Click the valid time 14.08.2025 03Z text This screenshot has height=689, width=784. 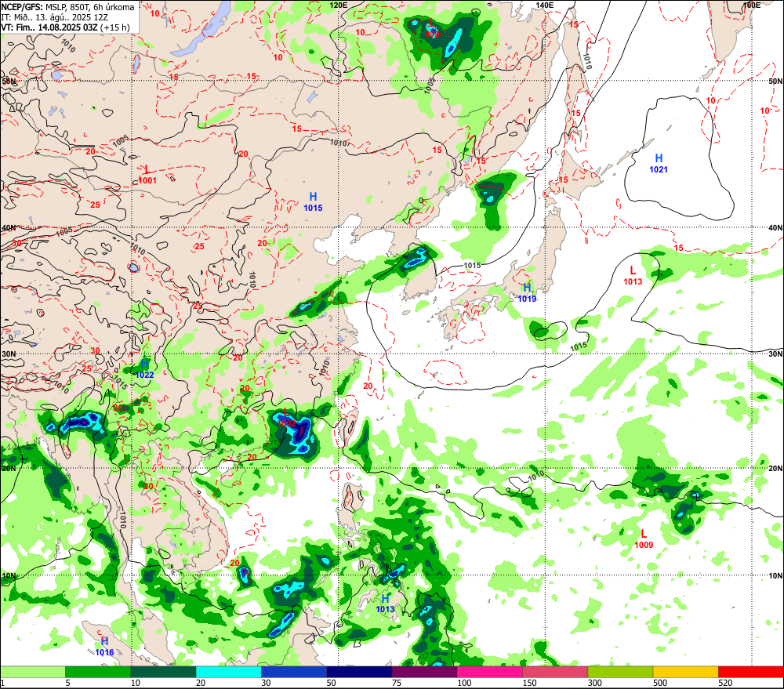(x=67, y=27)
